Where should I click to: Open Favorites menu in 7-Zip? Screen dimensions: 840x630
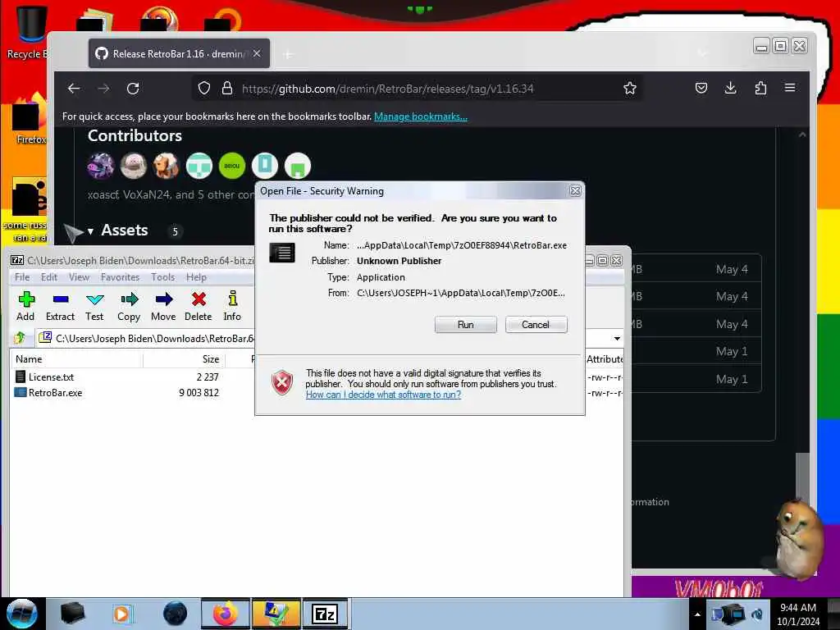(120, 277)
